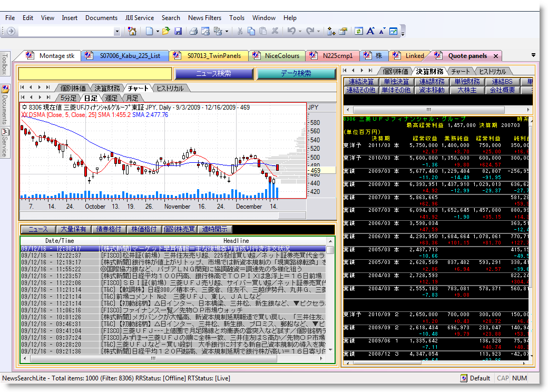Expand the Undo history dropdown arrow
Screen dimensions: 548x392
[300, 32]
